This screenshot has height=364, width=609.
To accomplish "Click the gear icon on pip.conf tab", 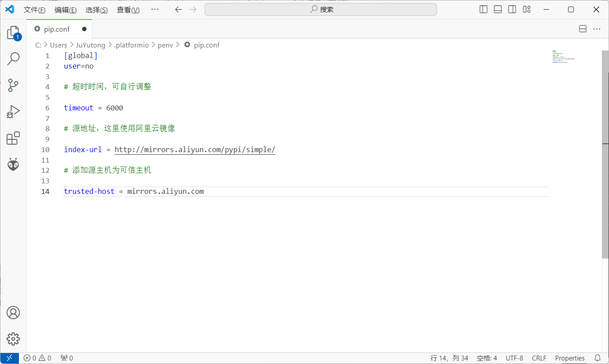I will tap(37, 29).
